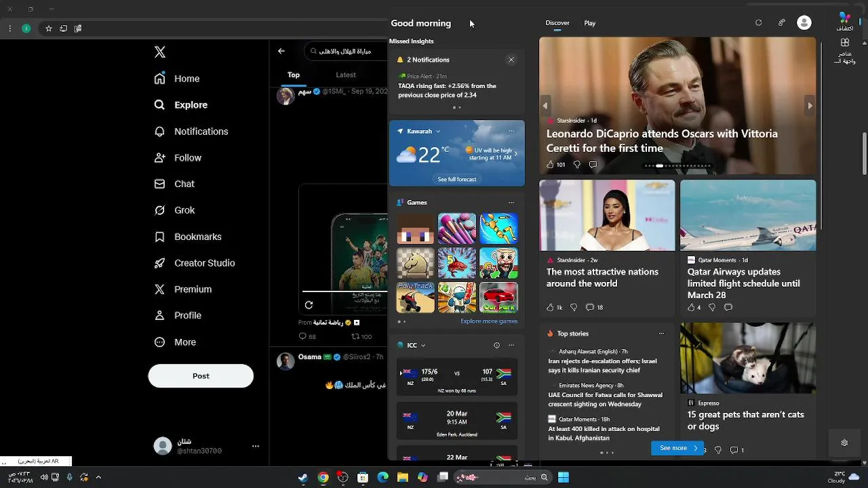Advance weather card with the right chevron
Screen dimensions: 868x488
[516, 154]
